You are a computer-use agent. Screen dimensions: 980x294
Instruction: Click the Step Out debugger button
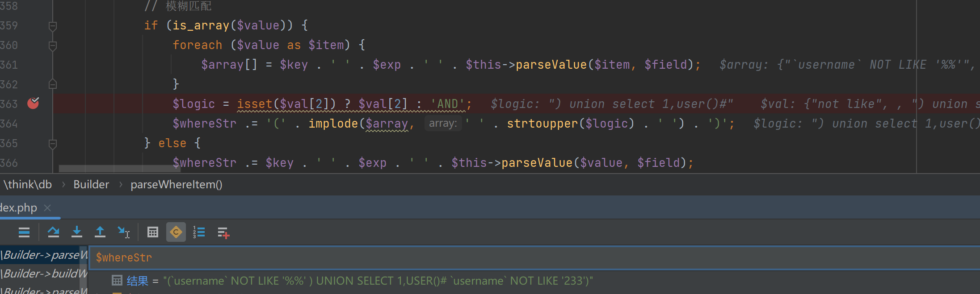(x=100, y=232)
